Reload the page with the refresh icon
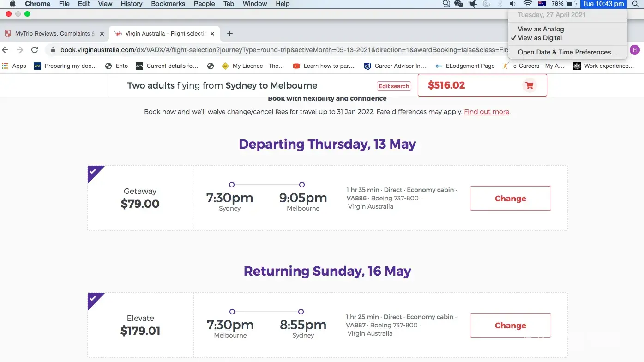The height and width of the screenshot is (362, 644). [x=35, y=50]
